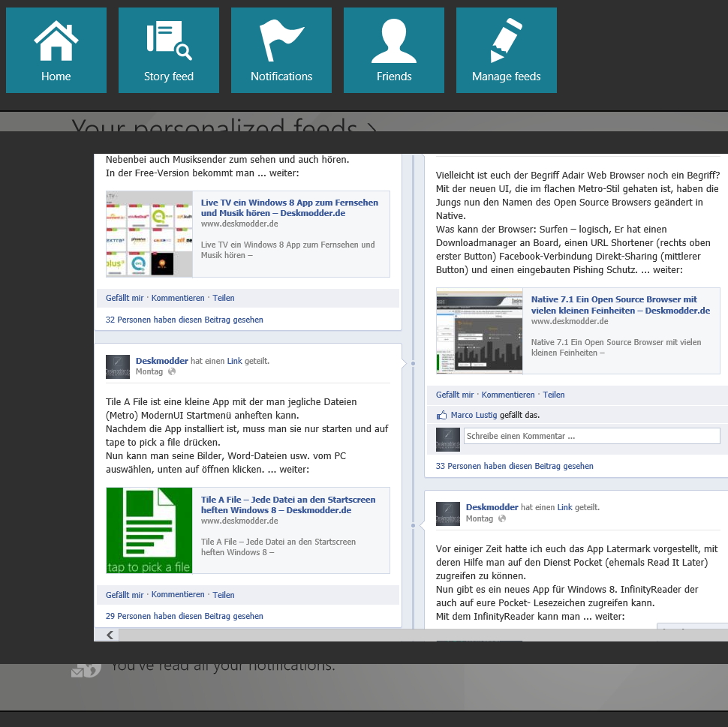This screenshot has width=728, height=727.
Task: Open Marco Lustig's profile link
Action: (474, 415)
